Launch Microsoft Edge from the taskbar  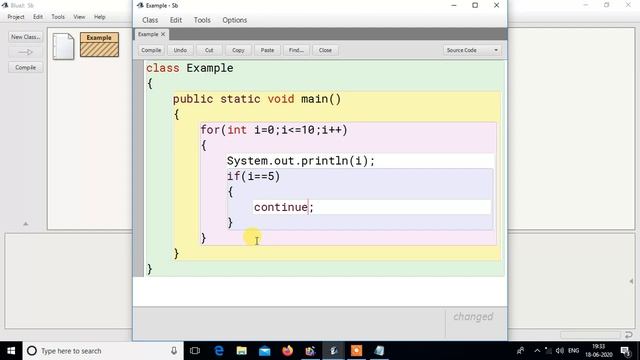pyautogui.click(x=219, y=351)
